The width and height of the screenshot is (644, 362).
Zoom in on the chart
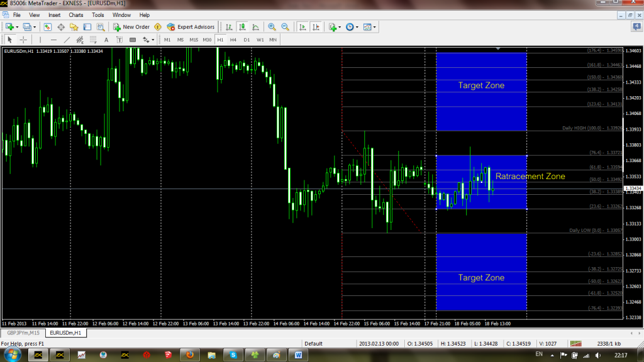pyautogui.click(x=271, y=26)
